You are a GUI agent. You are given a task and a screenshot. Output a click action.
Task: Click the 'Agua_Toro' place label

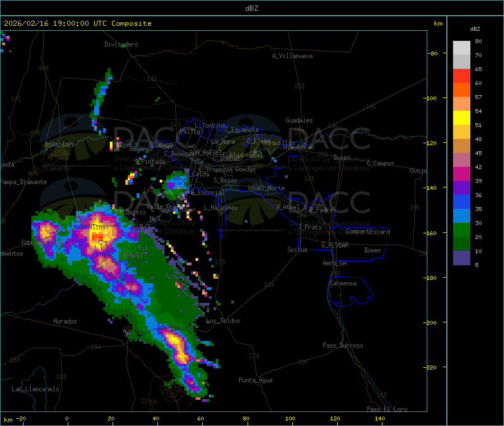pos(60,144)
